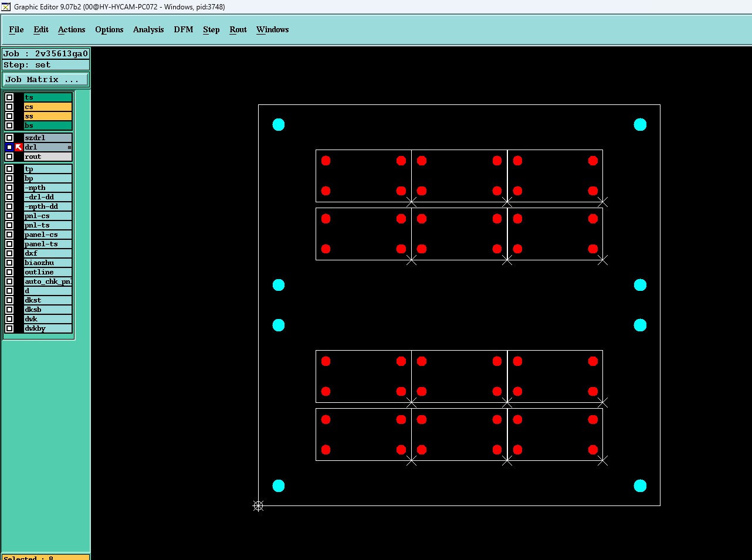This screenshot has height=560, width=752.
Task: Toggle display checkbox for ts layer
Action: coord(9,97)
